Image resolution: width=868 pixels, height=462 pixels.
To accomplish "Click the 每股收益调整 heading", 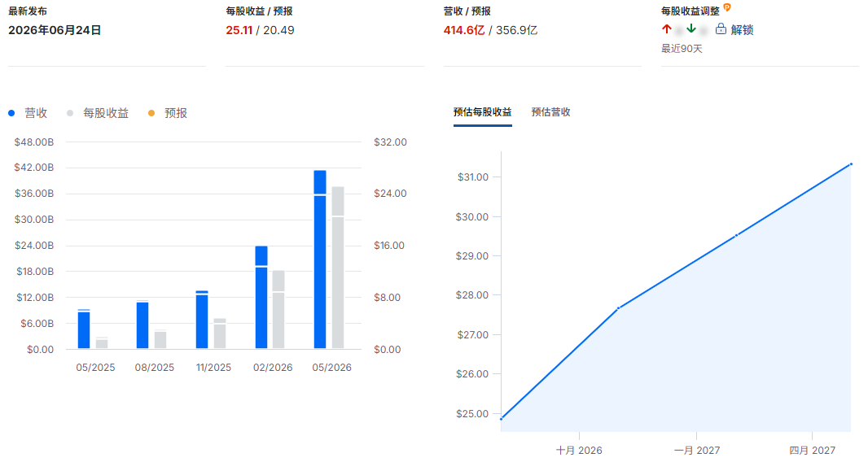I will [690, 11].
